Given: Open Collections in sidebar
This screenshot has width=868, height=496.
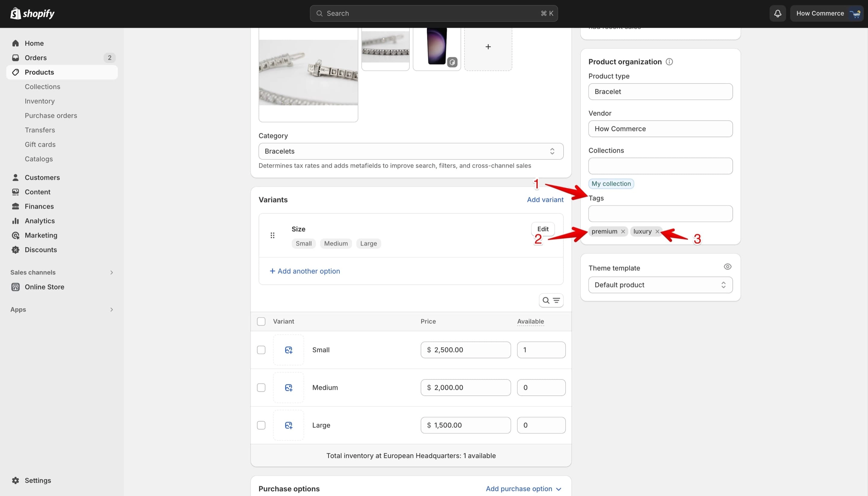Looking at the screenshot, I should click(42, 86).
